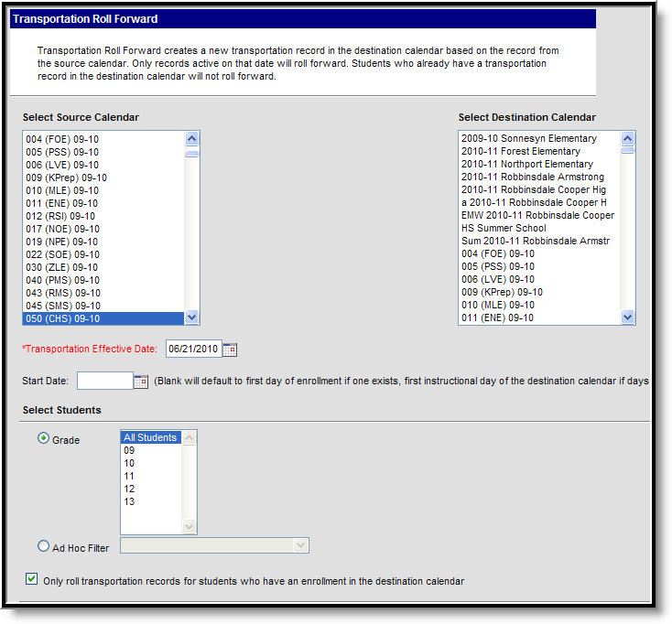The image size is (672, 624).
Task: Choose a 2010-11 Robbinsdale Cooper H destination
Action: 539,202
